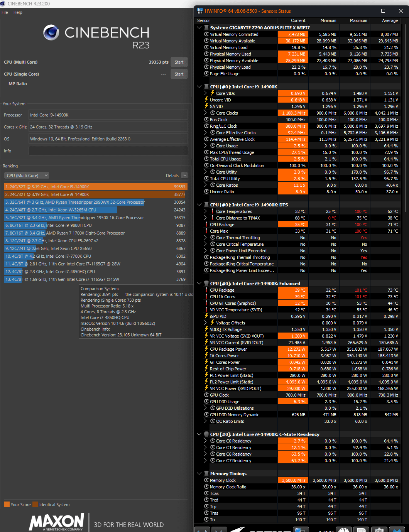409x532 pixels.
Task: Select the Page File Usage sensor icon
Action: pyautogui.click(x=206, y=74)
